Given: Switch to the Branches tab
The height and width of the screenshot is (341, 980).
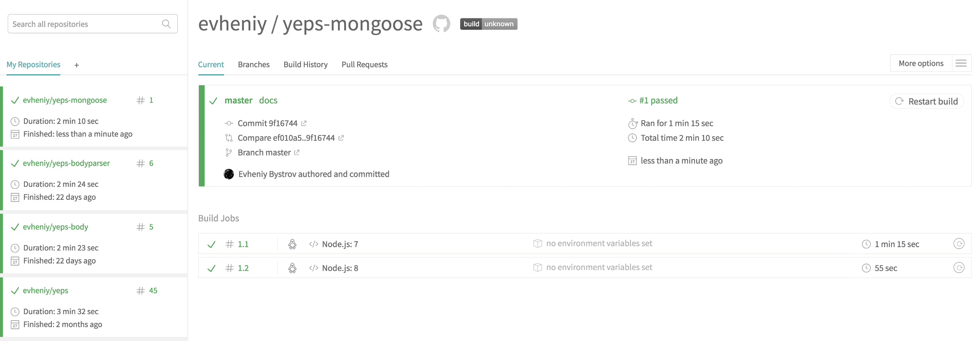Looking at the screenshot, I should click(254, 64).
